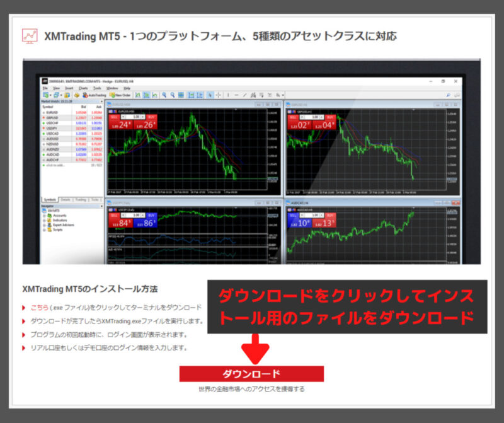Screen dimensions: 504x423
Task: Click the zoom out magnifier icon
Action: click(x=172, y=95)
